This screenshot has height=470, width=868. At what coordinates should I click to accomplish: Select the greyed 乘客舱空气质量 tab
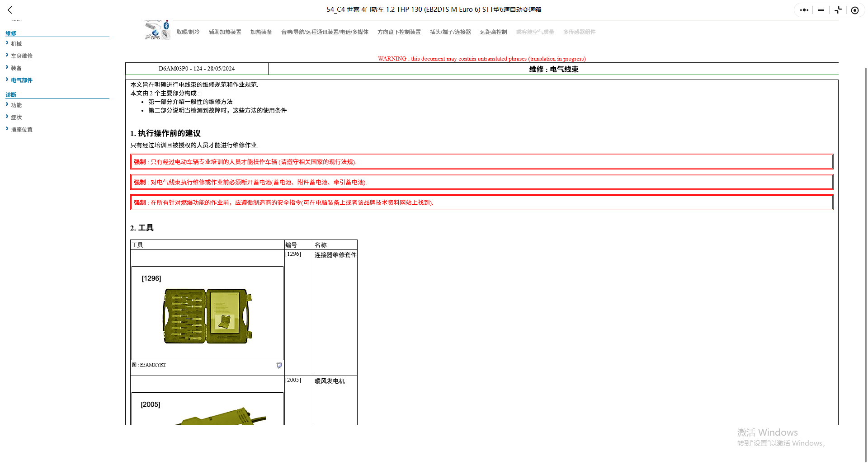coord(535,32)
